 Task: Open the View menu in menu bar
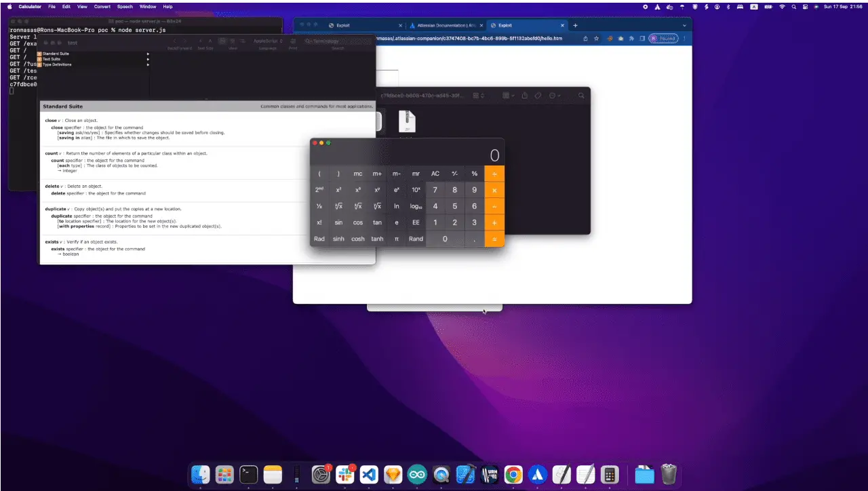click(x=82, y=6)
